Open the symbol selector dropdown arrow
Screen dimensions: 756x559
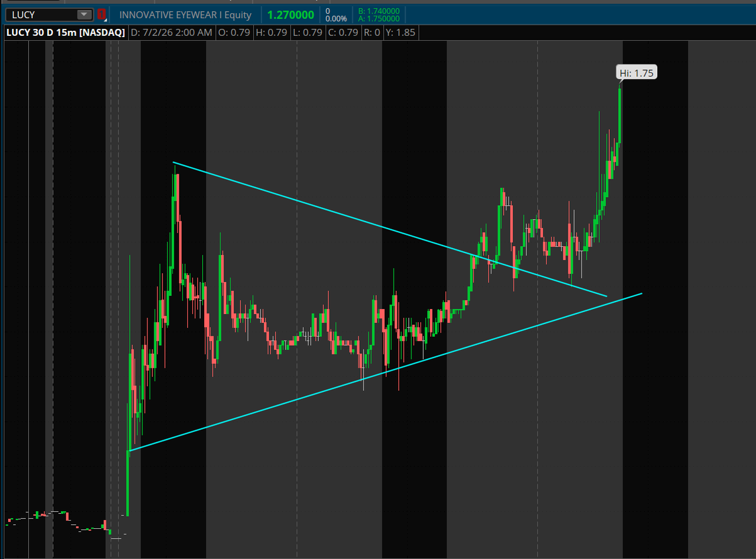pos(84,14)
